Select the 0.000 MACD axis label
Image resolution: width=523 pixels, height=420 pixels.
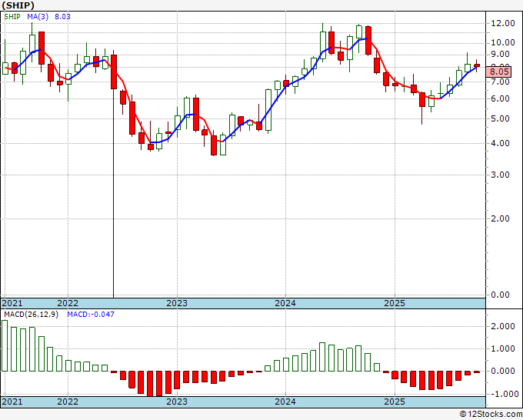[x=503, y=371]
